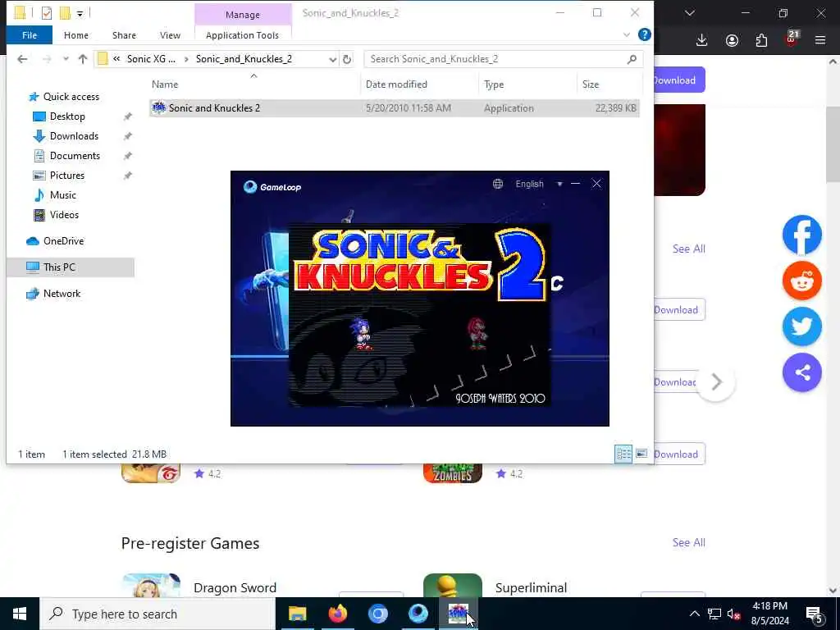Screen dimensions: 840x630
Task: Open the Firefox hamburger application menu
Action: click(x=820, y=40)
